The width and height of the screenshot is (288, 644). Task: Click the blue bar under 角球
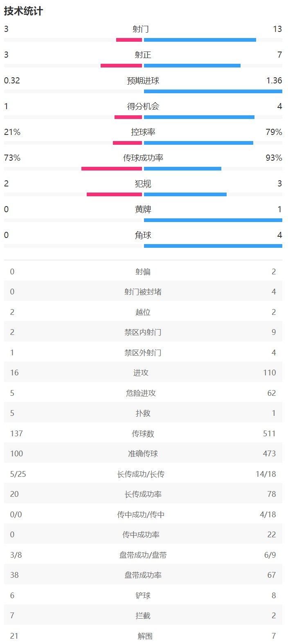click(213, 246)
